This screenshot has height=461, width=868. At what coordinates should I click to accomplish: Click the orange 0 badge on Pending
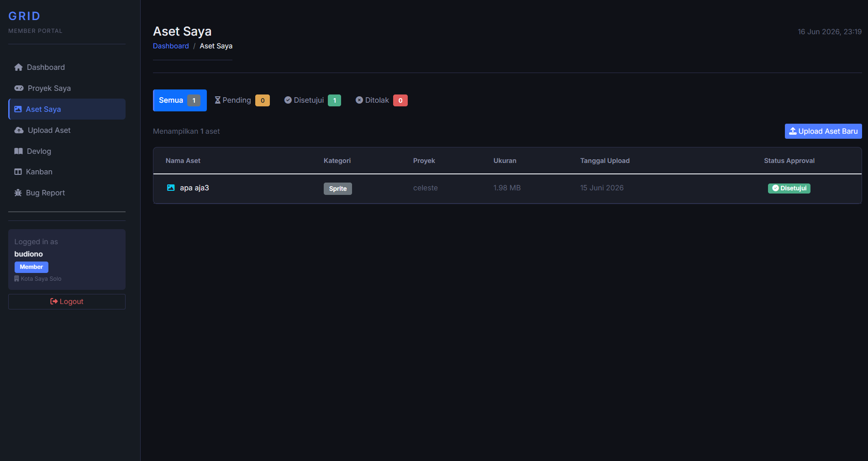point(263,100)
